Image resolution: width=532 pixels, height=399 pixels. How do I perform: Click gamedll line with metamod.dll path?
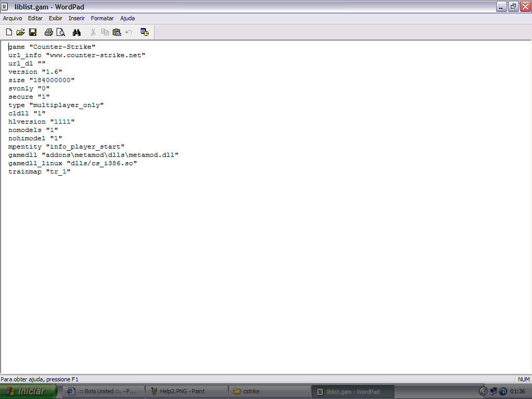pyautogui.click(x=94, y=155)
